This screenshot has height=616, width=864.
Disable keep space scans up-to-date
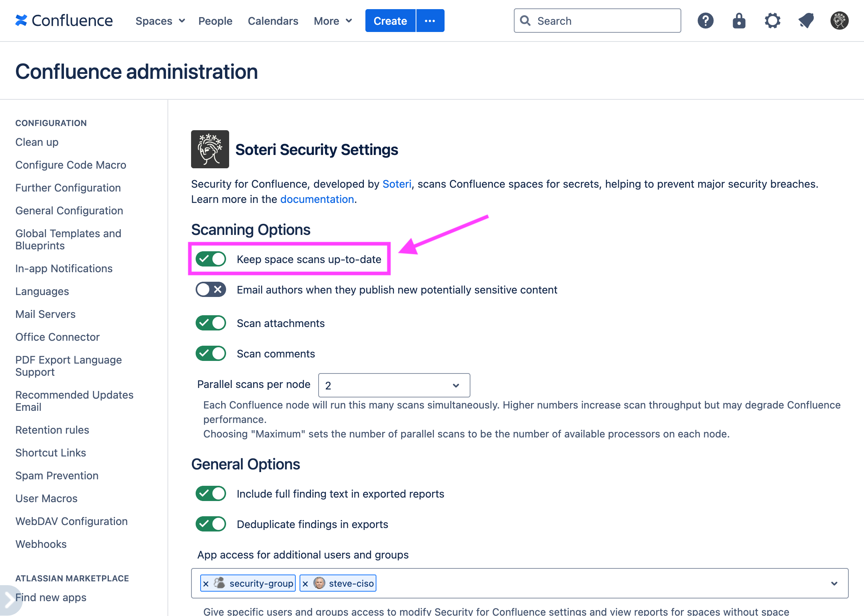click(210, 259)
